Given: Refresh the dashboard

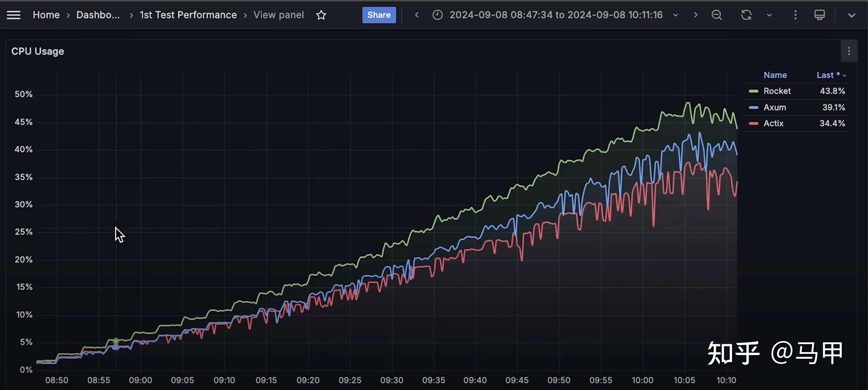Looking at the screenshot, I should point(746,15).
